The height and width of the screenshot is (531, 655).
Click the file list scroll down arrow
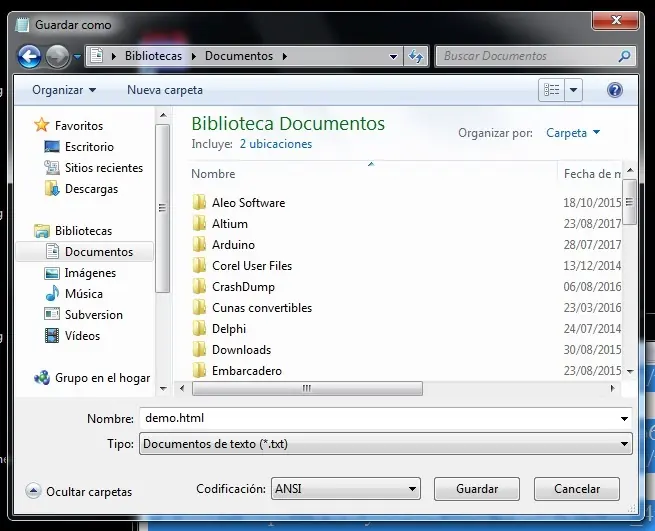[630, 371]
